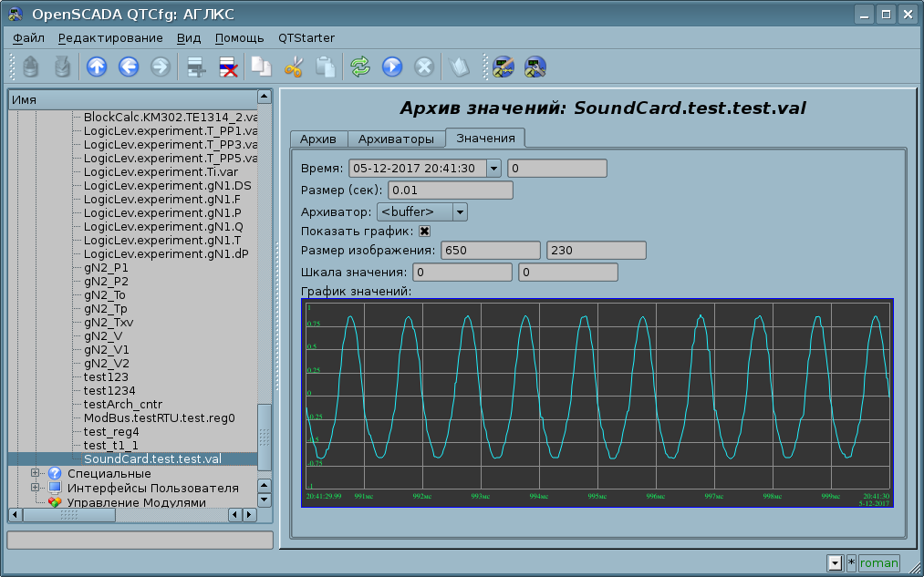Select ModBus.testRTU.test.reg0 in the tree
Image resolution: width=924 pixels, height=577 pixels.
(x=159, y=417)
